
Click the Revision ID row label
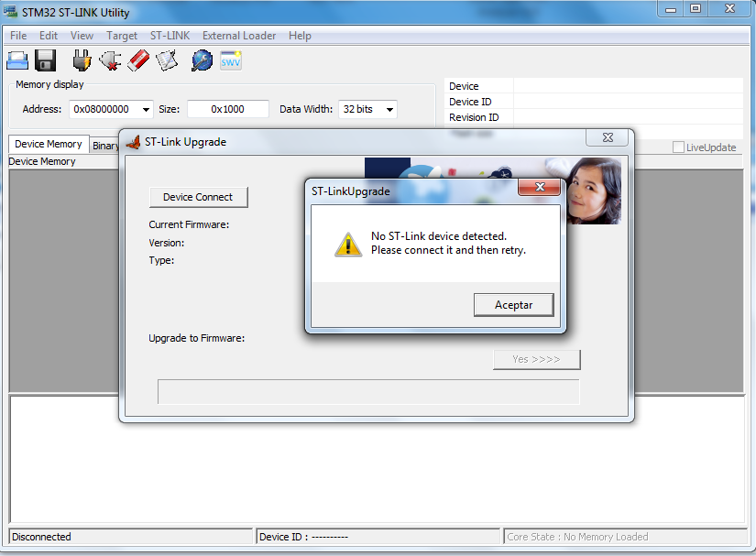click(x=474, y=117)
